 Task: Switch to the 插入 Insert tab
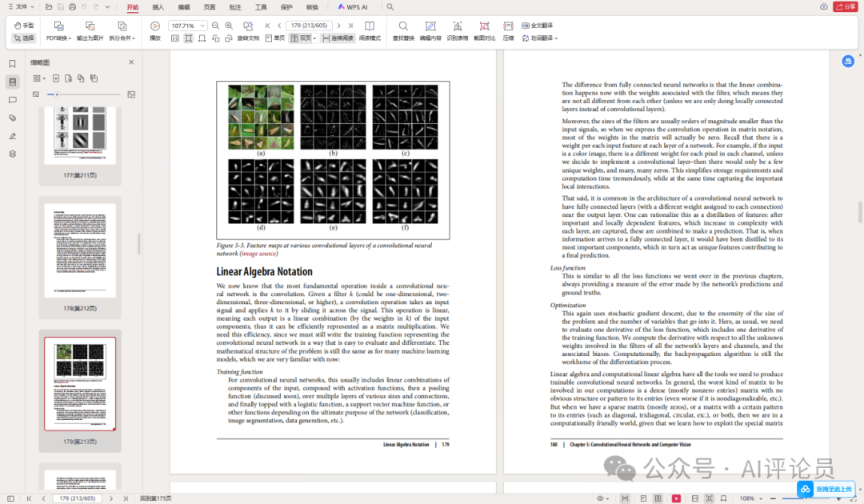pyautogui.click(x=158, y=7)
